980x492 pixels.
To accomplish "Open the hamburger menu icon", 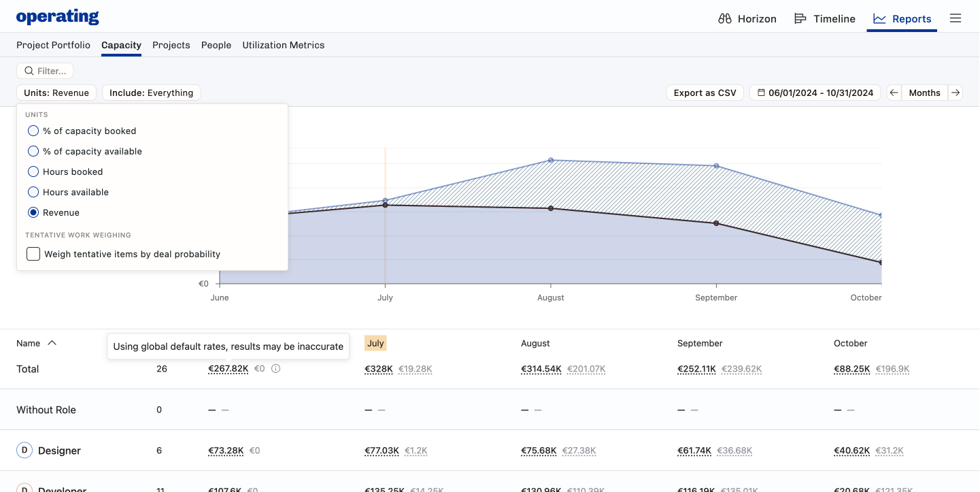I will (956, 18).
